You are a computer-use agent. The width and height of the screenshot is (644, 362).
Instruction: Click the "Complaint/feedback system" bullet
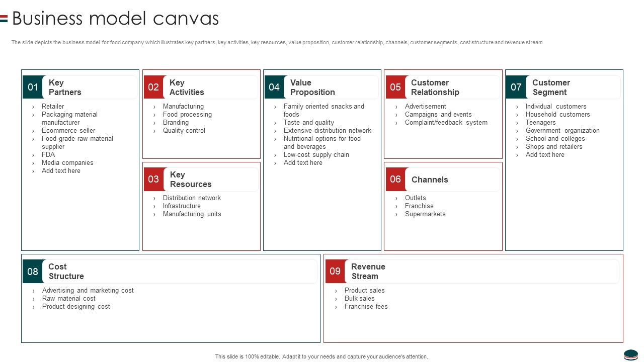point(446,123)
